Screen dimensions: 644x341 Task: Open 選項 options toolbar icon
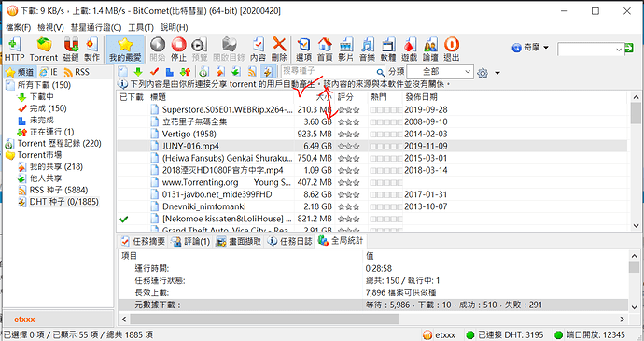304,49
